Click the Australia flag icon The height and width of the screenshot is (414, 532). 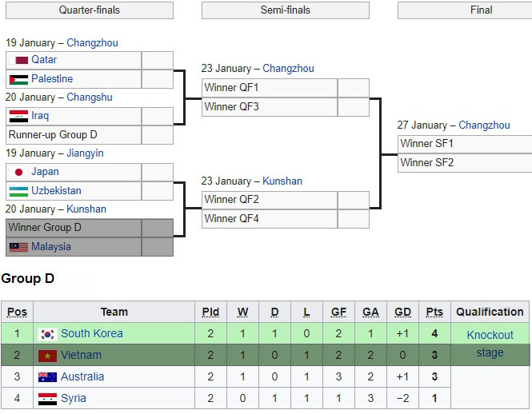[x=47, y=377]
